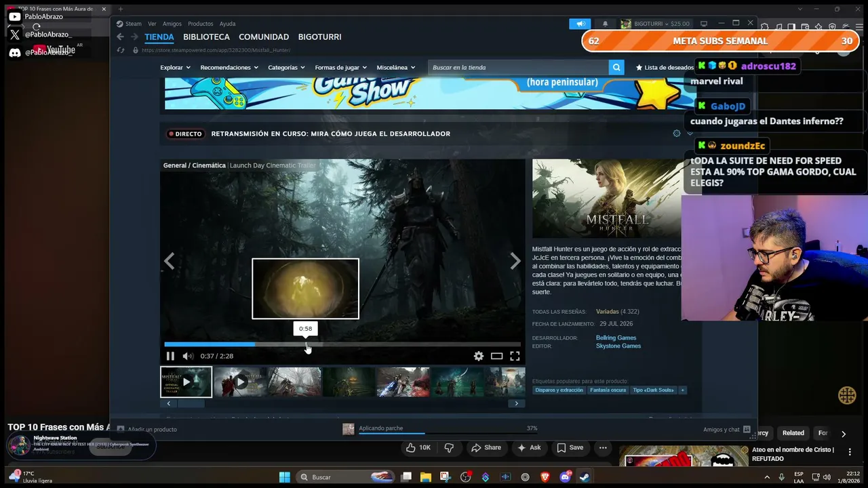868x488 pixels.
Task: Expand the 'Formas de jugar' dropdown
Action: coord(340,67)
